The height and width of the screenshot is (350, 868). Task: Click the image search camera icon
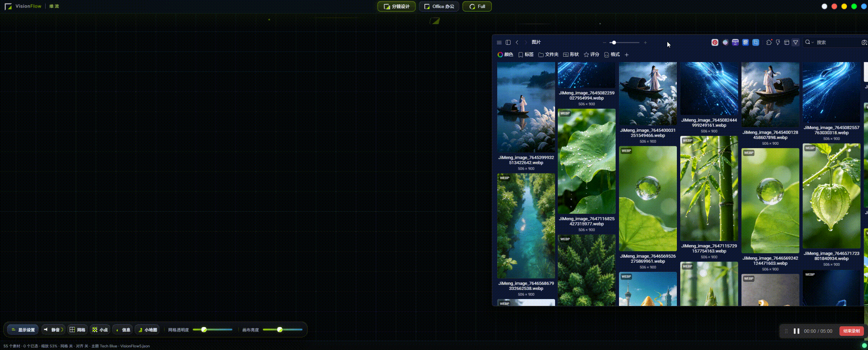[864, 43]
